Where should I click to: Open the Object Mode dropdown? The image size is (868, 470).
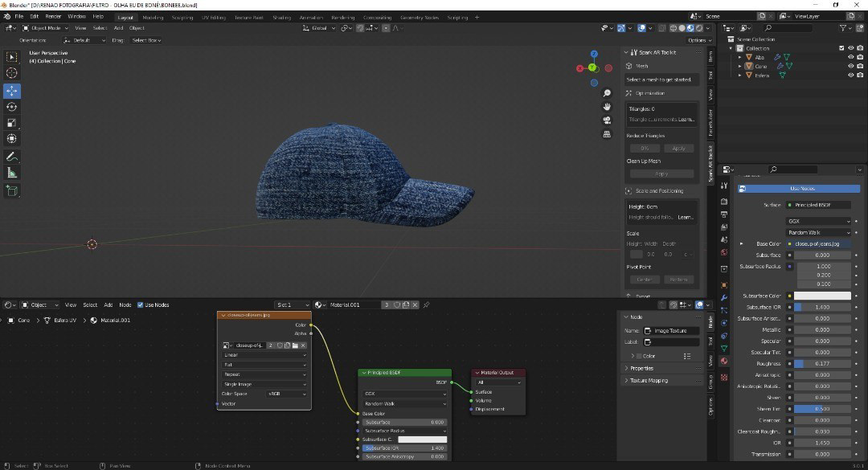pyautogui.click(x=44, y=28)
